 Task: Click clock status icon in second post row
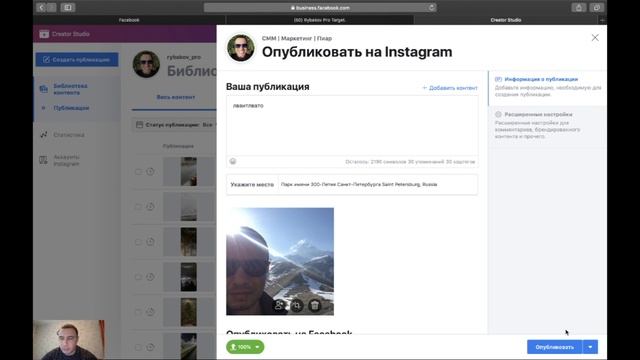pos(150,207)
